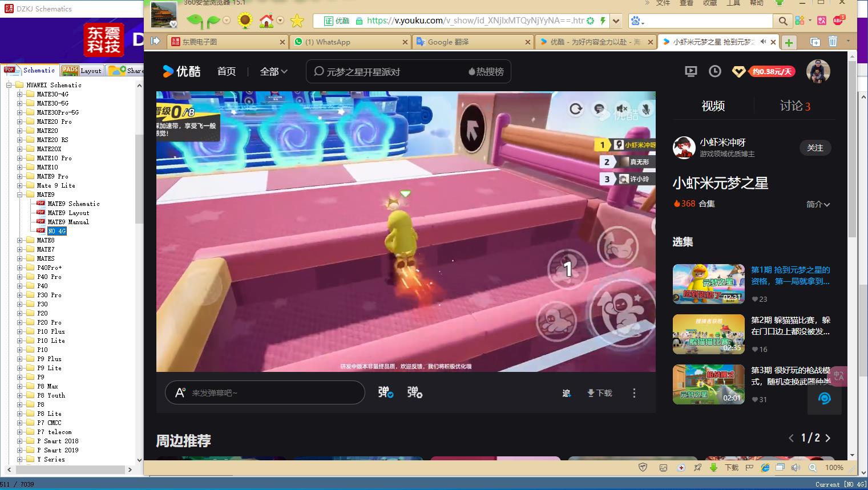Switch to the Layout tab
The width and height of the screenshot is (868, 490).
point(82,70)
